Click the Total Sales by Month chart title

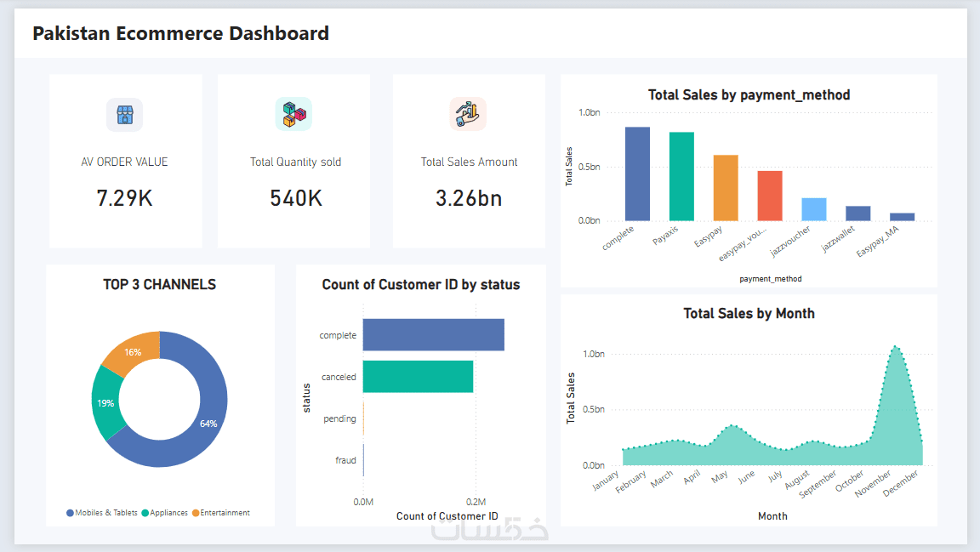pos(749,313)
